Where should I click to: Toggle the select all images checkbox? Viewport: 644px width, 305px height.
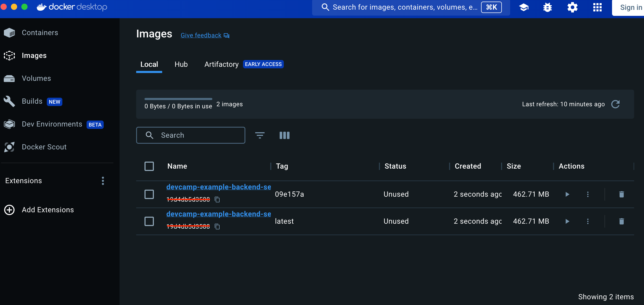point(149,166)
